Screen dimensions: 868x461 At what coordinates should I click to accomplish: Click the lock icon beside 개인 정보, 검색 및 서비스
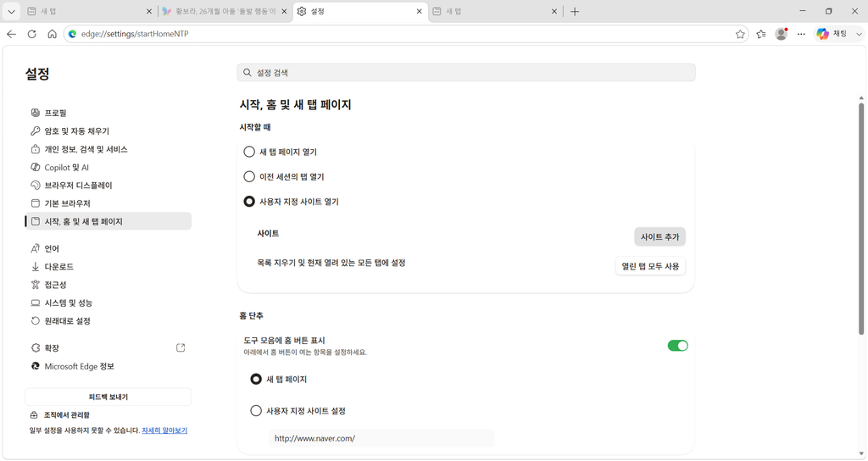[36, 149]
